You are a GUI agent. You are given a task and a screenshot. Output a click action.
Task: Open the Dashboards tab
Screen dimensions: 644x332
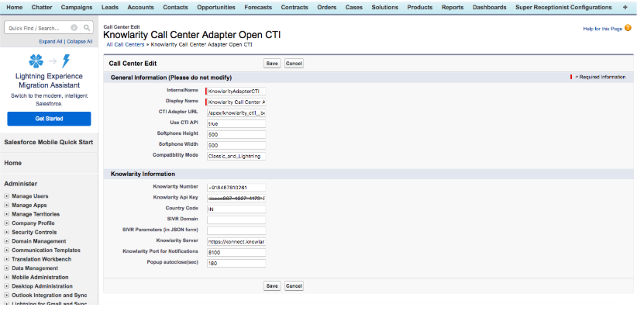pos(490,8)
